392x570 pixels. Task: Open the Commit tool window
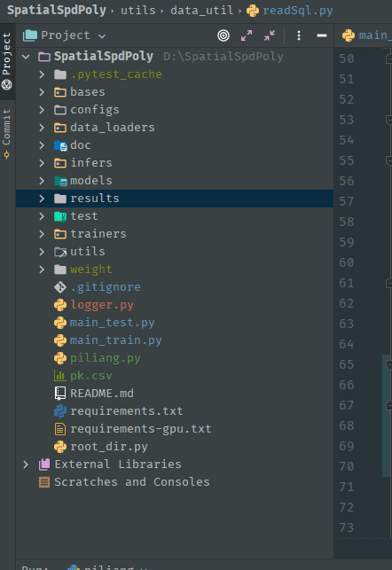pyautogui.click(x=6, y=133)
